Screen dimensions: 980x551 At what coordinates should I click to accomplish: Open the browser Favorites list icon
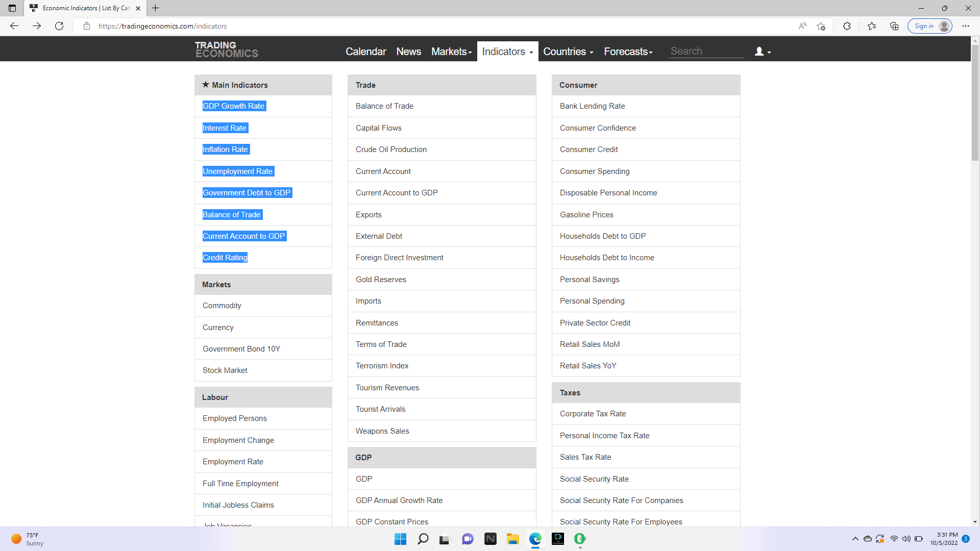871,26
